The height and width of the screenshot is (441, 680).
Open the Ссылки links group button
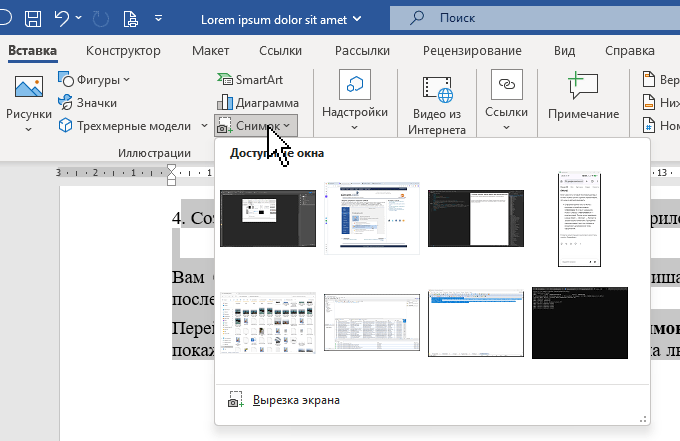coord(507,101)
